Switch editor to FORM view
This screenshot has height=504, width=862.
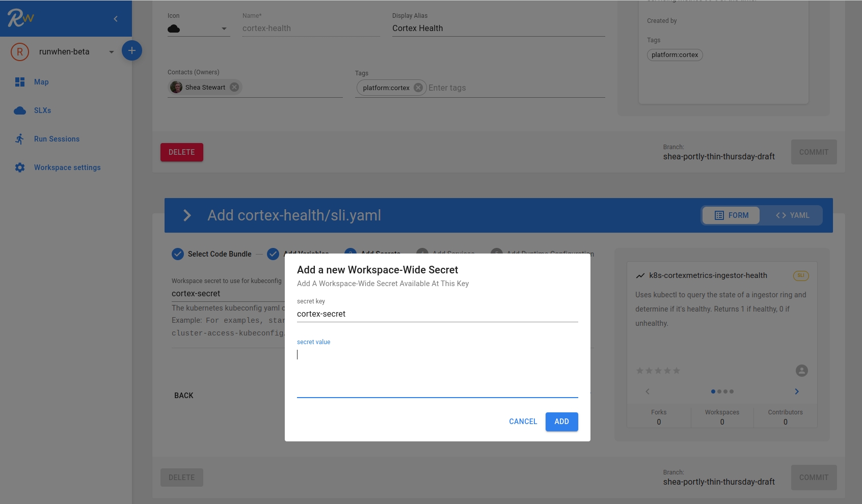(x=731, y=215)
